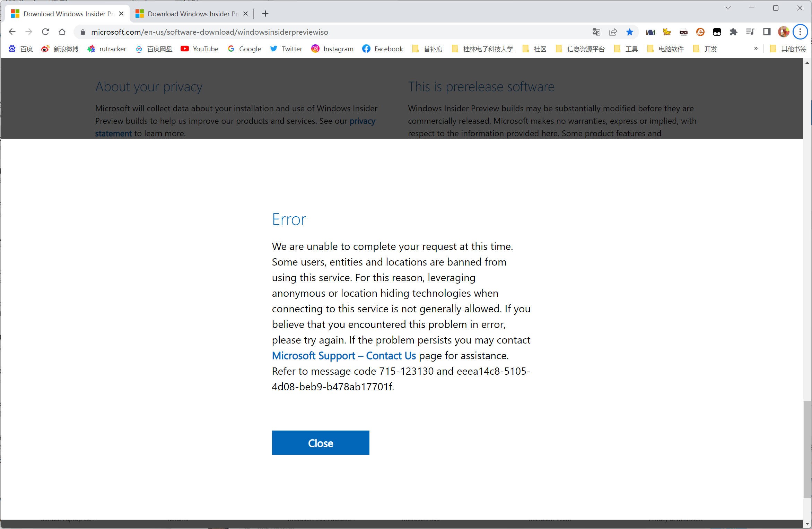Click the lock site info icon
812x529 pixels.
pos(82,32)
